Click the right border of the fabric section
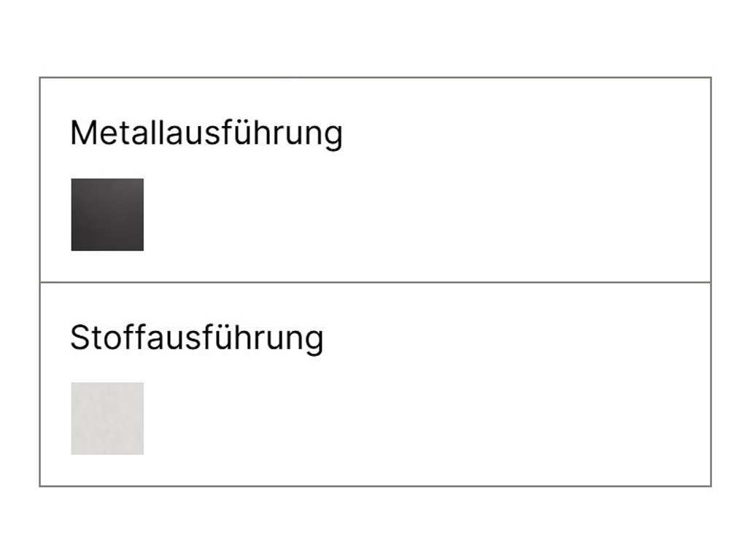747x560 pixels. pyautogui.click(x=711, y=384)
